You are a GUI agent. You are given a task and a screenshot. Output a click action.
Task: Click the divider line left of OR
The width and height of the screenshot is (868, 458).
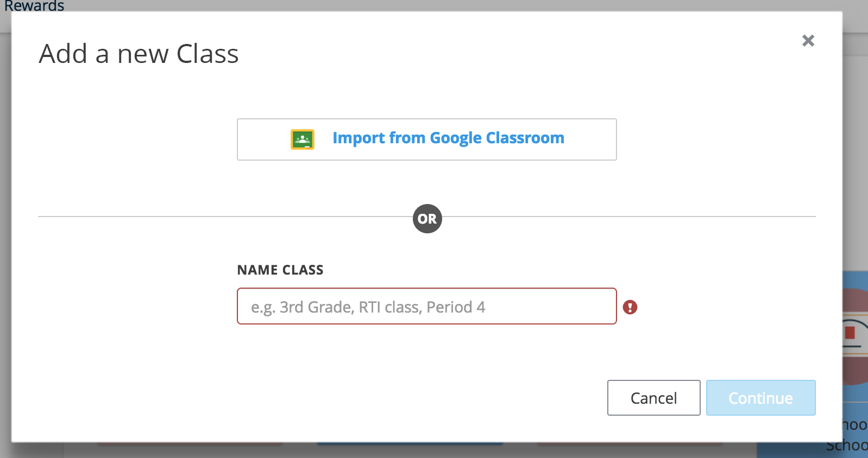click(x=217, y=217)
